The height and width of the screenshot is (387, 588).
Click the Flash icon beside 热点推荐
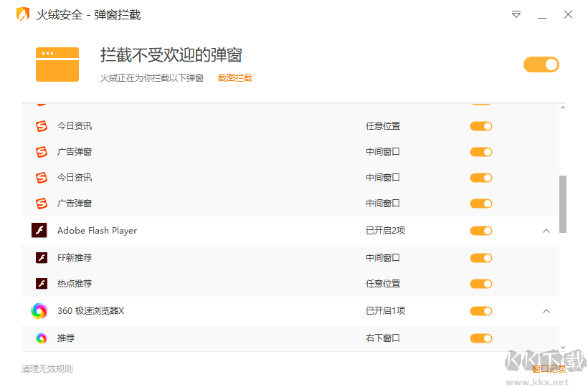[x=42, y=284]
